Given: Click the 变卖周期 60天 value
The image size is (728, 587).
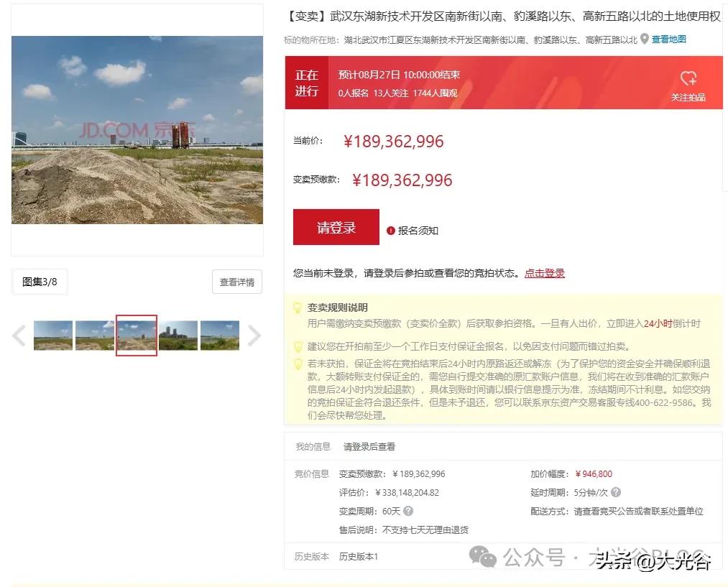Looking at the screenshot, I should (x=392, y=511).
